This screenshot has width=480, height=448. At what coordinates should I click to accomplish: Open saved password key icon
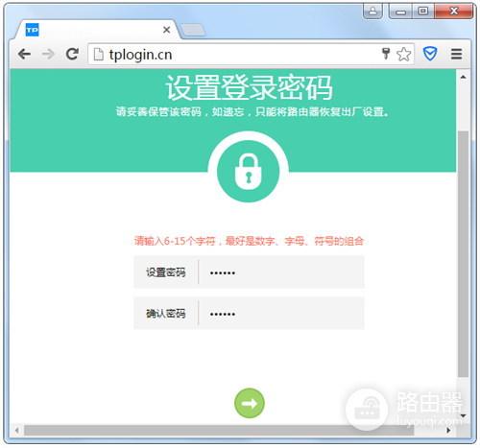[386, 54]
